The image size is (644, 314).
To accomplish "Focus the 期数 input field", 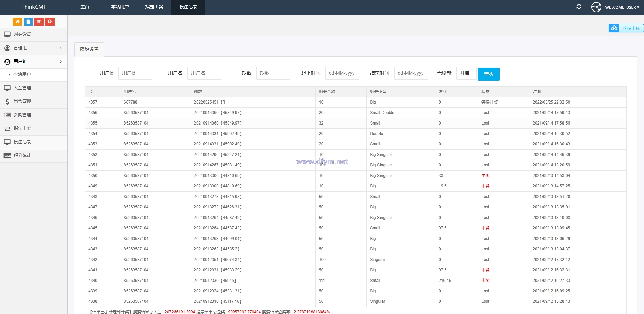I will [273, 73].
